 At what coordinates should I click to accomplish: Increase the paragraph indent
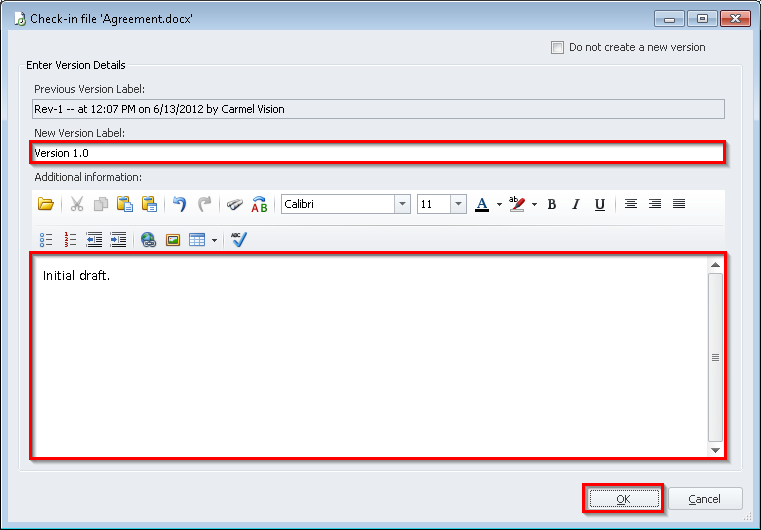point(118,240)
